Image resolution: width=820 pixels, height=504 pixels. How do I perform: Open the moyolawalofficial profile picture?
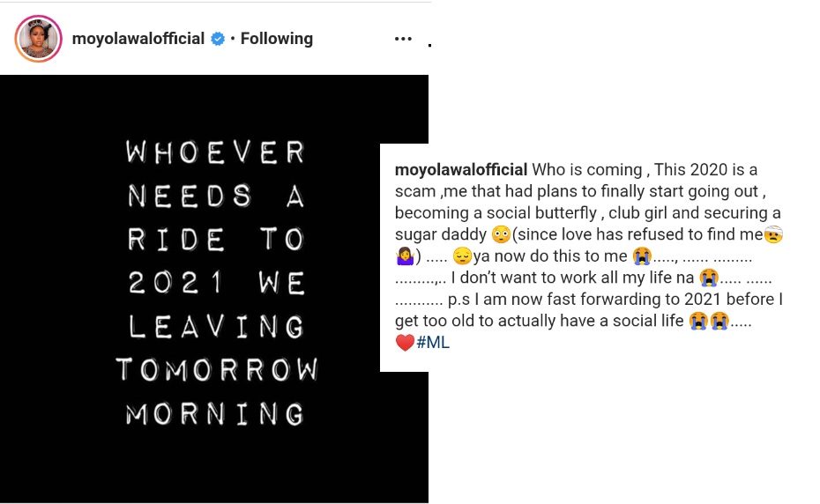38,39
